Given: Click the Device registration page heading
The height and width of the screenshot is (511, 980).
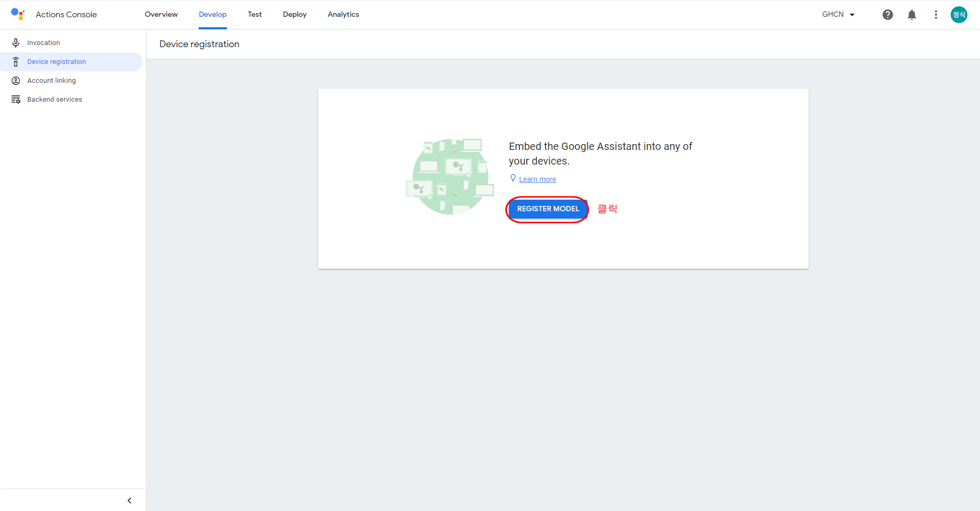Looking at the screenshot, I should click(199, 44).
